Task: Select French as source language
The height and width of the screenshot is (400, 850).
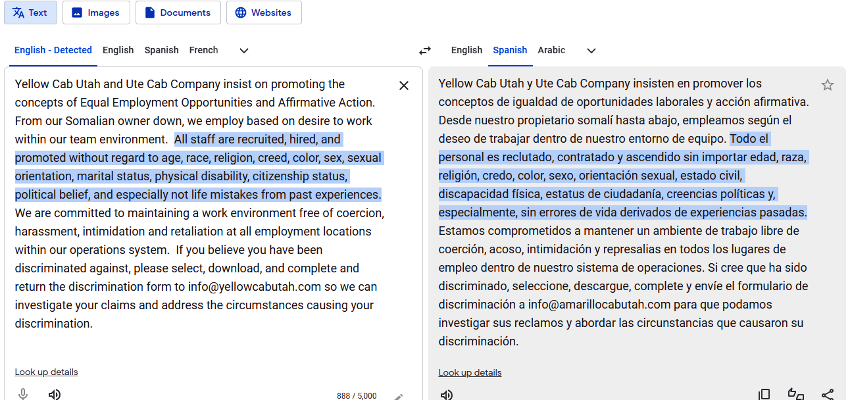Action: (204, 50)
